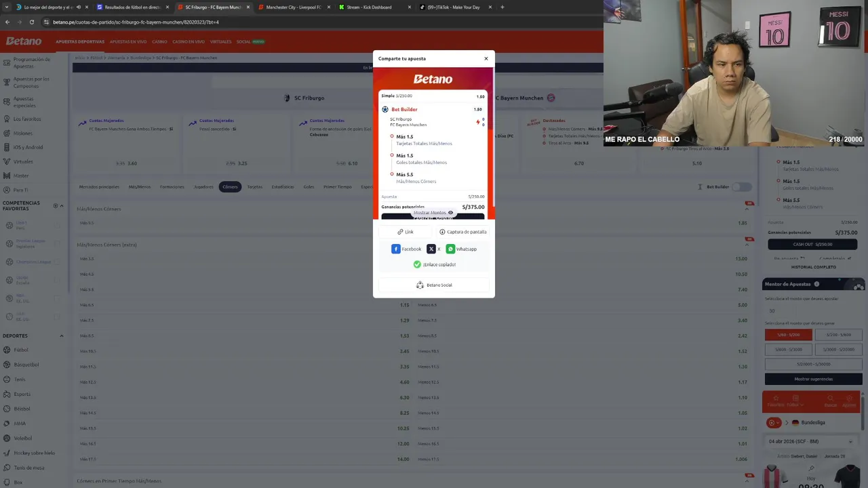Select S/200 - S/600 amount range
This screenshot has width=868, height=488.
click(x=838, y=335)
